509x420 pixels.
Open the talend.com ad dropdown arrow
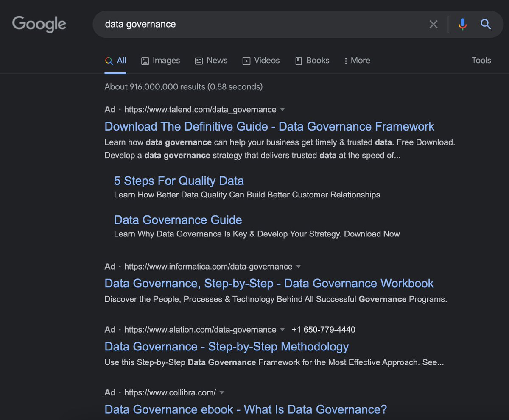pyautogui.click(x=282, y=110)
